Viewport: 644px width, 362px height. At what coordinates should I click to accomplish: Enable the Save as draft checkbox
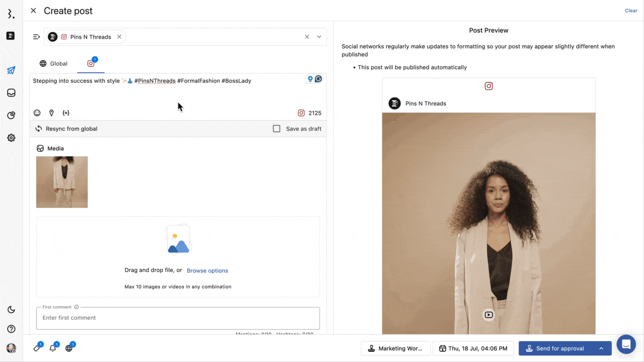pyautogui.click(x=277, y=129)
